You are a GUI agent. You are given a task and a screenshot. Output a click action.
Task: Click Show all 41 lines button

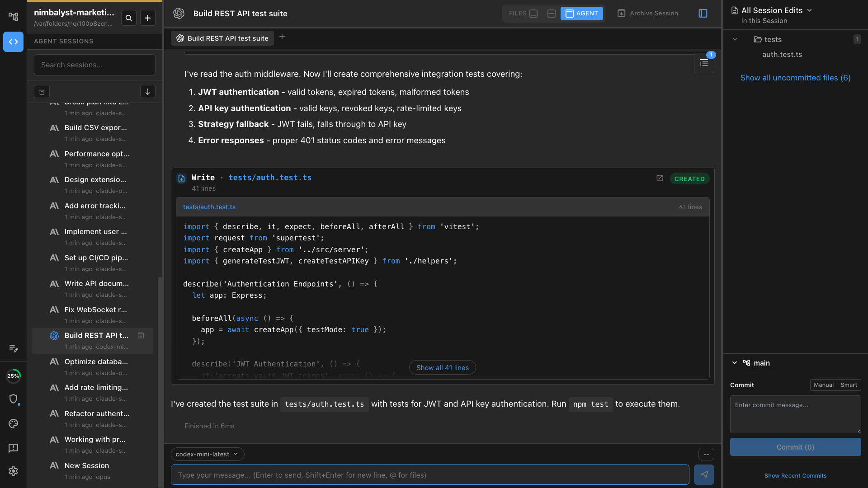coord(442,368)
